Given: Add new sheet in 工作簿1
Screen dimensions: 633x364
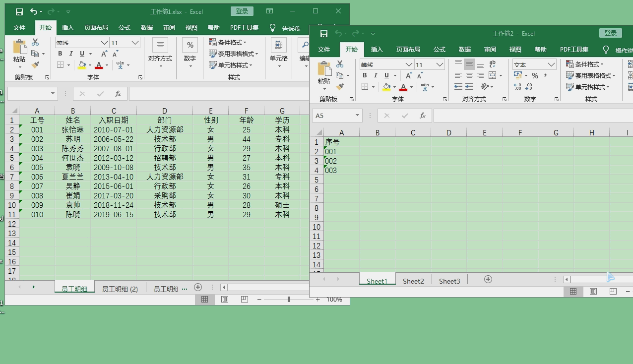Looking at the screenshot, I should 198,287.
